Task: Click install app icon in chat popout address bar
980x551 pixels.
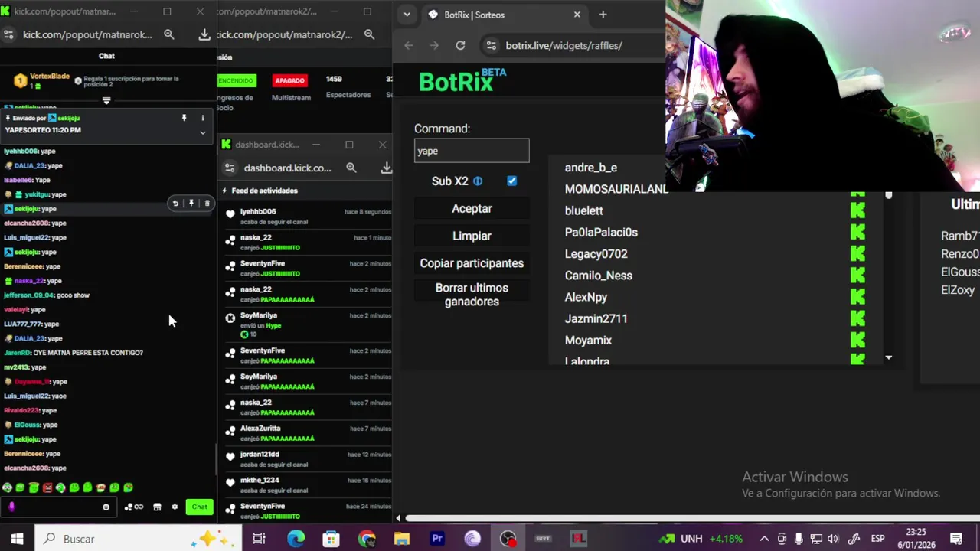Action: click(204, 34)
